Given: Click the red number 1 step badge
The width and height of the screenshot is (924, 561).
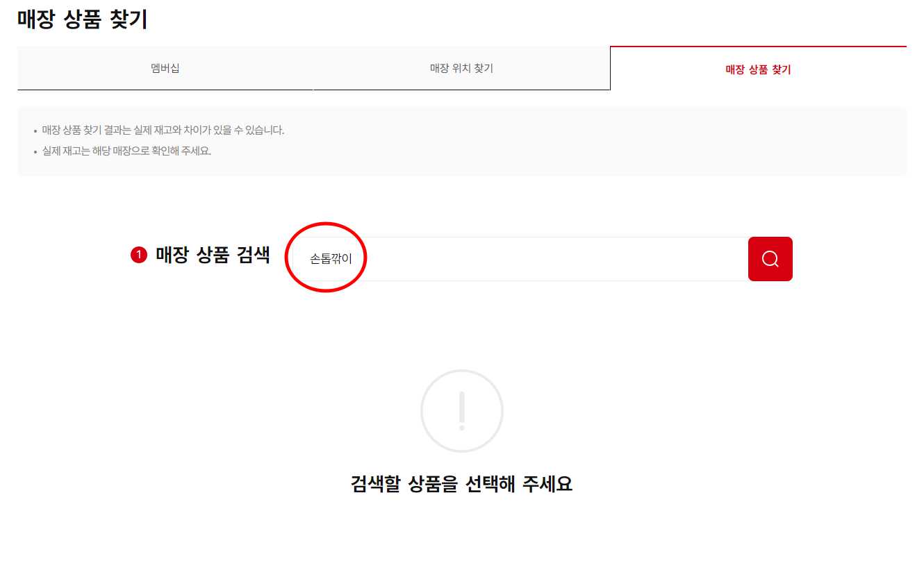Looking at the screenshot, I should click(x=139, y=256).
